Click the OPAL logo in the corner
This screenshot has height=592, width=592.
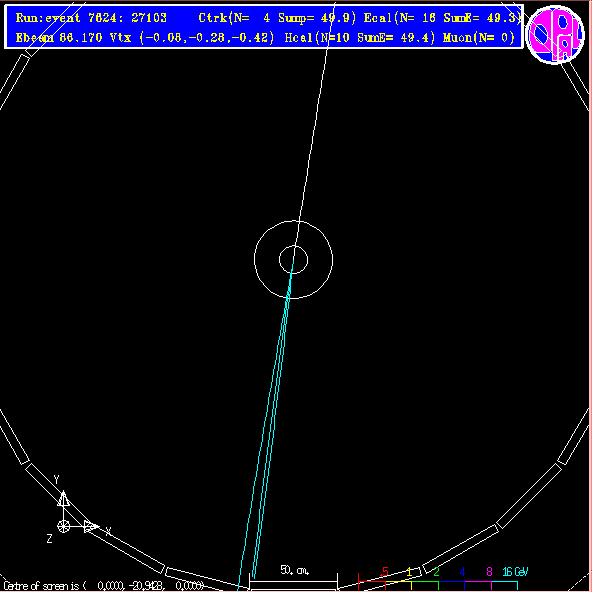pyautogui.click(x=555, y=34)
